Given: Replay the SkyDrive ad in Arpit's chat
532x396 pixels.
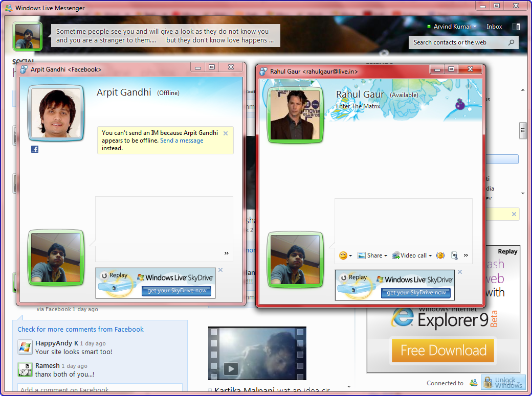Looking at the screenshot, I should click(x=114, y=275).
